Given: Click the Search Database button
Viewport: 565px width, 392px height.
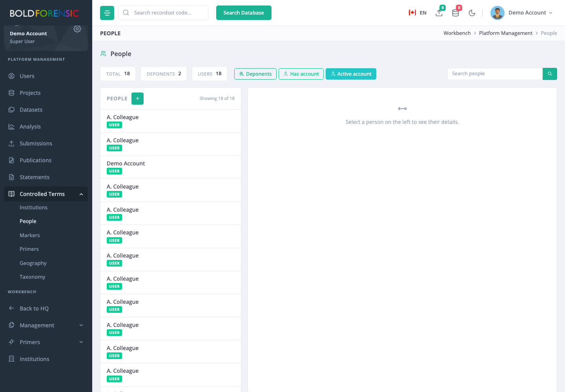Looking at the screenshot, I should [244, 13].
